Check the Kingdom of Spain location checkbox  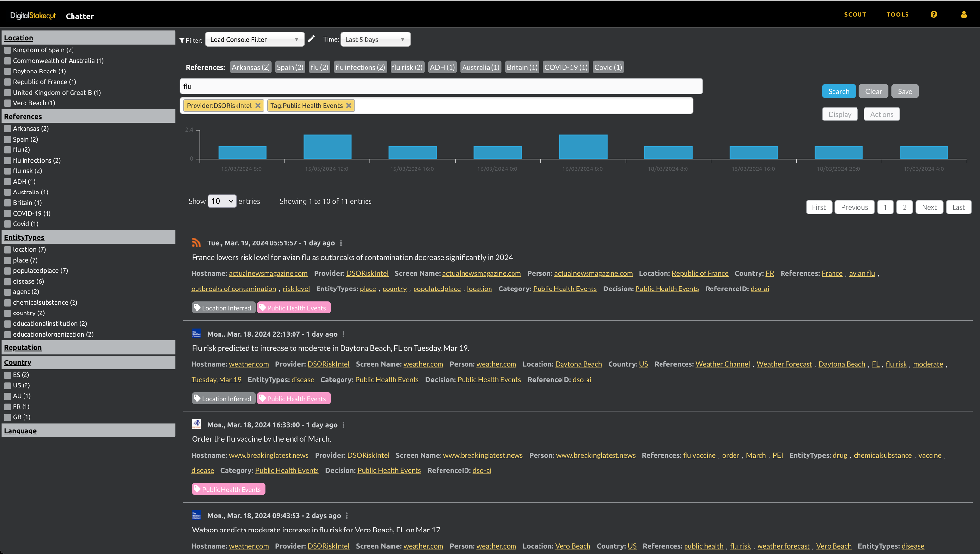click(x=8, y=50)
